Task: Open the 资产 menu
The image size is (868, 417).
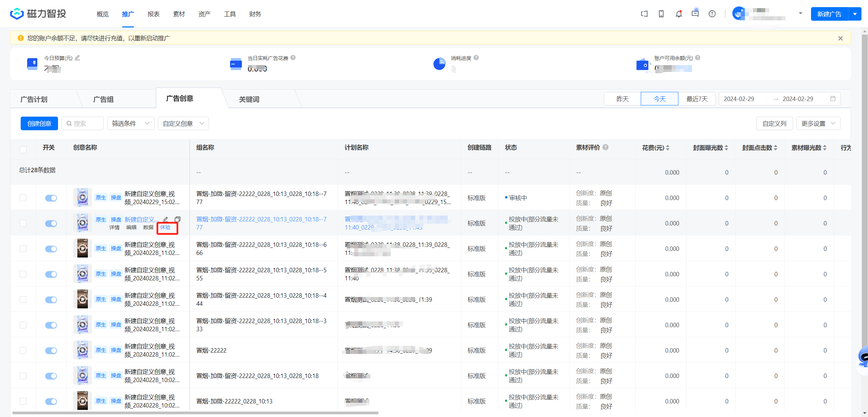Action: tap(204, 14)
